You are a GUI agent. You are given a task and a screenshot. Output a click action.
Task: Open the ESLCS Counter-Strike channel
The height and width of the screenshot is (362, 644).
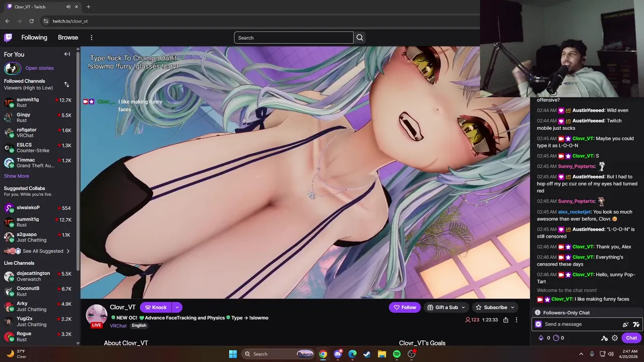coord(38,148)
